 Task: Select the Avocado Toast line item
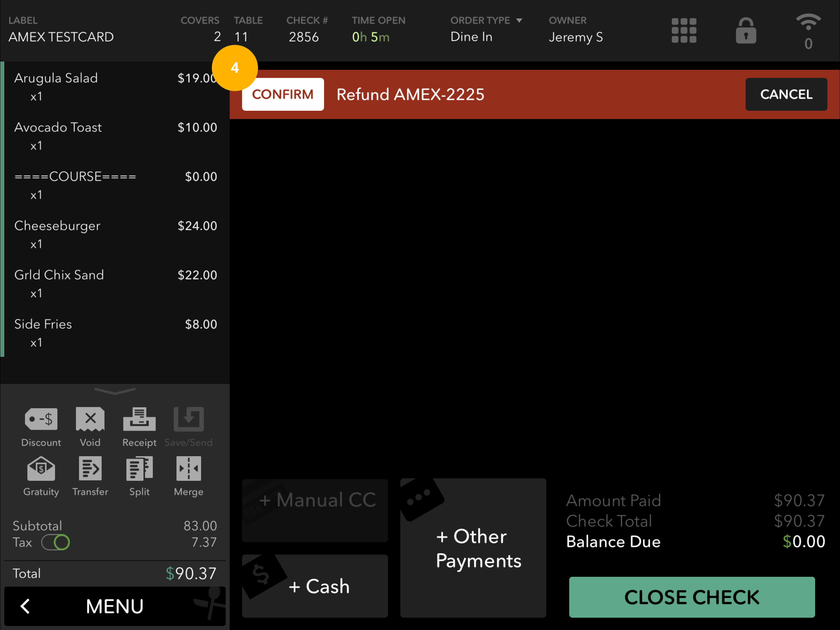(115, 136)
